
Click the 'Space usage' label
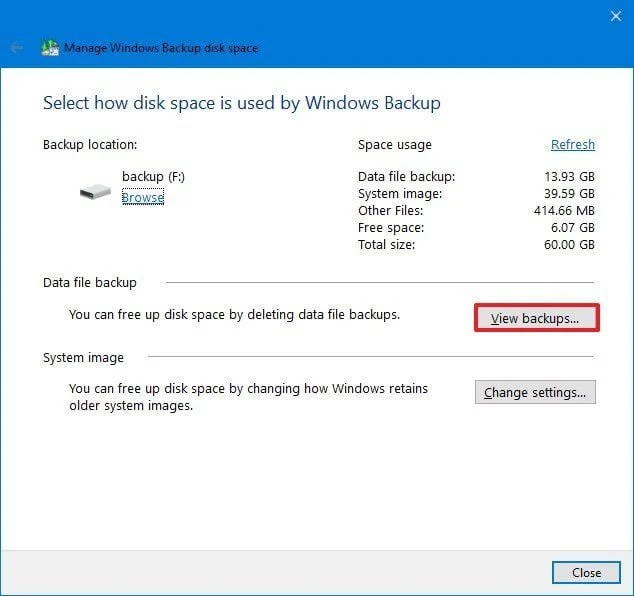[x=394, y=145]
